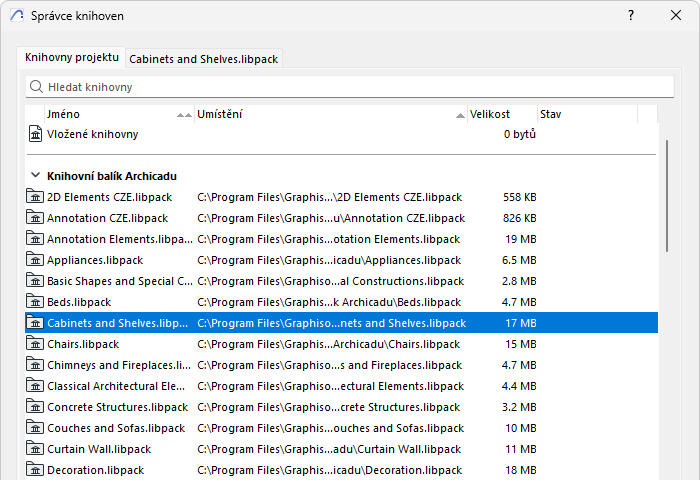The image size is (700, 480).
Task: Collapse the Knihovní balík Archicadu group
Action: (35, 175)
